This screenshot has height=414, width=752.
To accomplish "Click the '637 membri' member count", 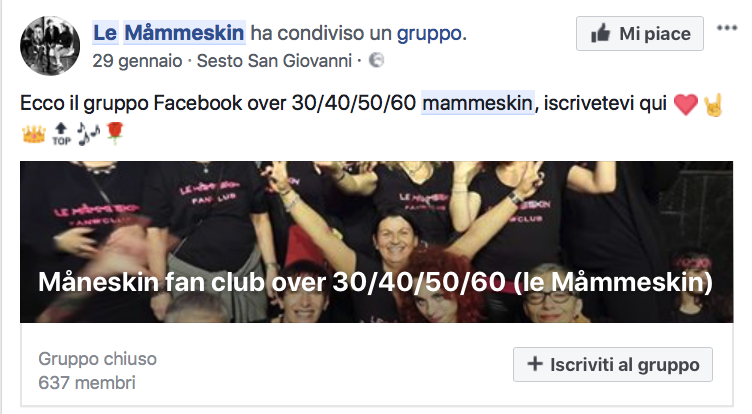I will [87, 383].
